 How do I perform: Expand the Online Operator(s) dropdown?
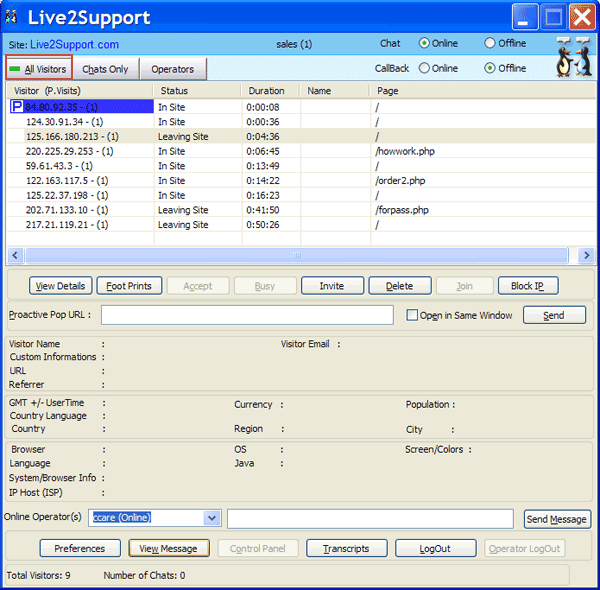(212, 518)
